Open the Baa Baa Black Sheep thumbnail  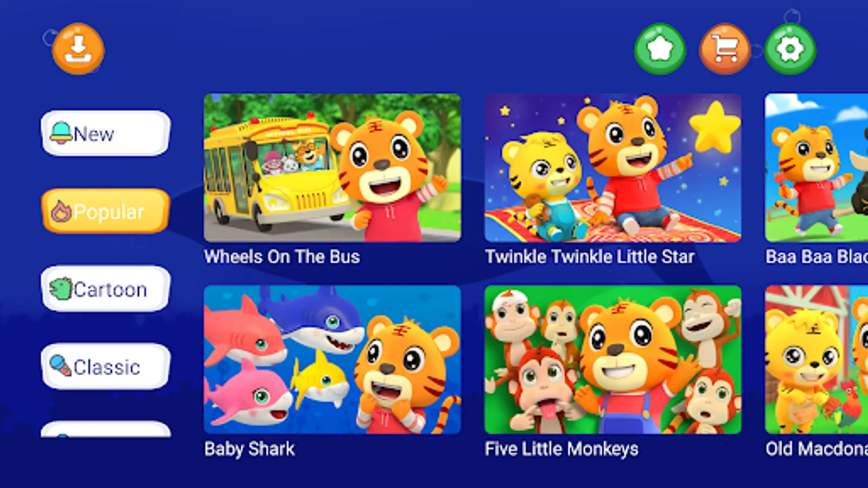click(816, 168)
